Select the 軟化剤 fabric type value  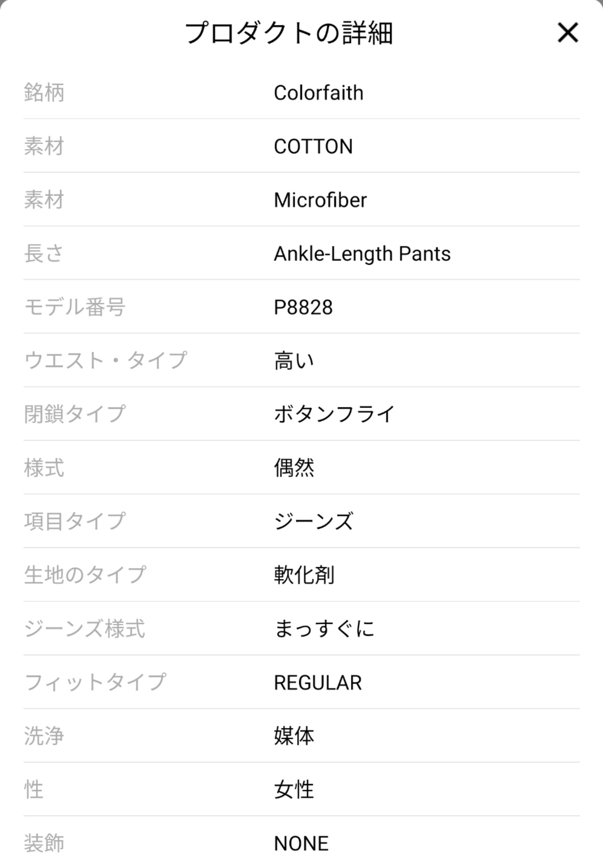tap(304, 575)
